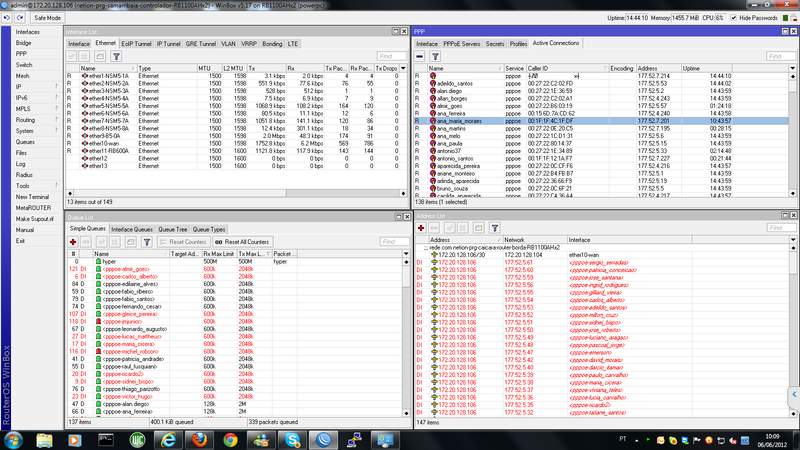Click the red add icon in Address List
800x450 pixels.
(421, 228)
